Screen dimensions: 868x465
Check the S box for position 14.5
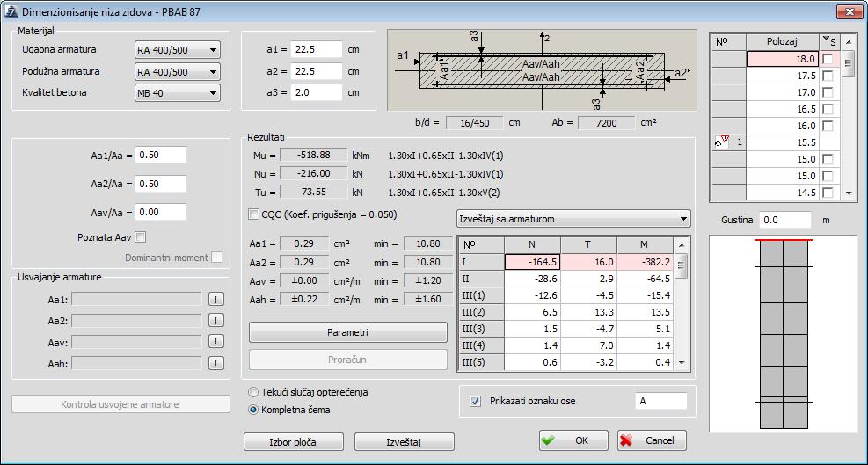[x=828, y=193]
